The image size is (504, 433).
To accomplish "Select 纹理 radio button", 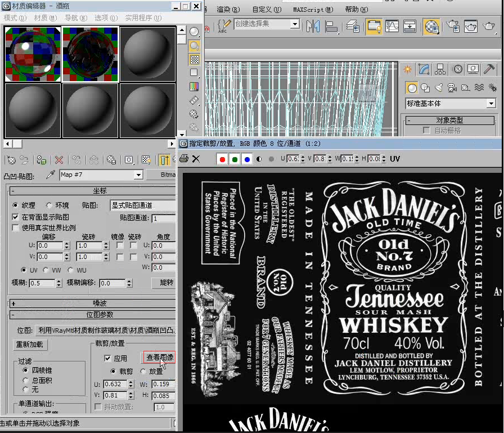I will 15,205.
